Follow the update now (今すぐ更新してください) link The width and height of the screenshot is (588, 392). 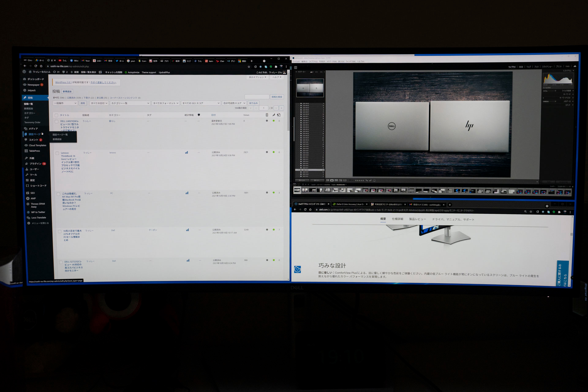[103, 82]
